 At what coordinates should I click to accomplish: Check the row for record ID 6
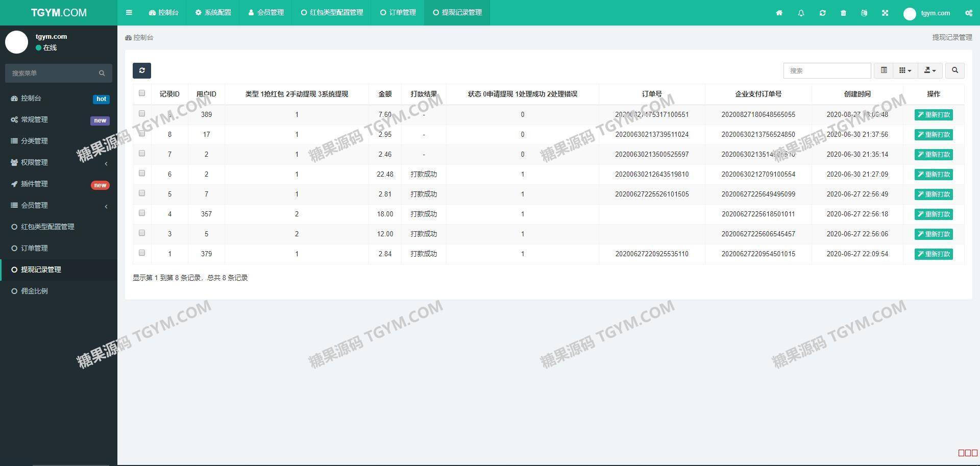pos(142,173)
